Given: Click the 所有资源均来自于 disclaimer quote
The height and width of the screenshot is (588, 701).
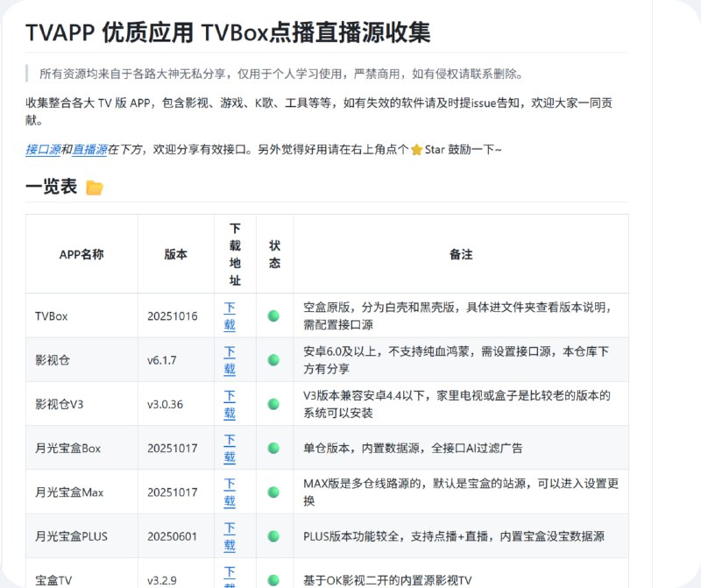Looking at the screenshot, I should [281, 74].
